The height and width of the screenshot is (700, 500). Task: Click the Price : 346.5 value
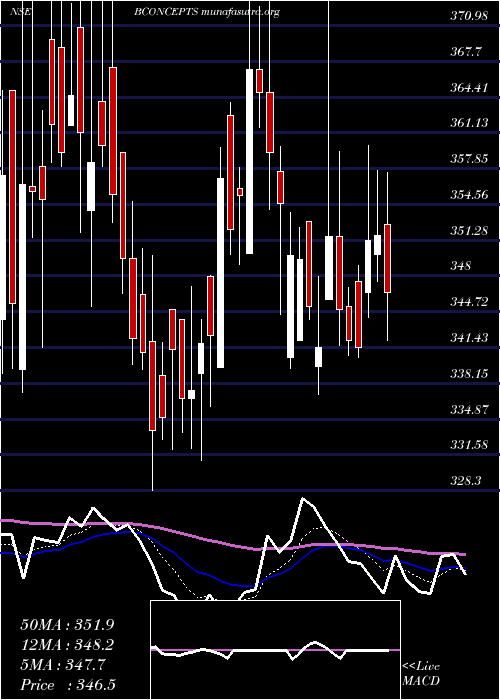coord(70,685)
